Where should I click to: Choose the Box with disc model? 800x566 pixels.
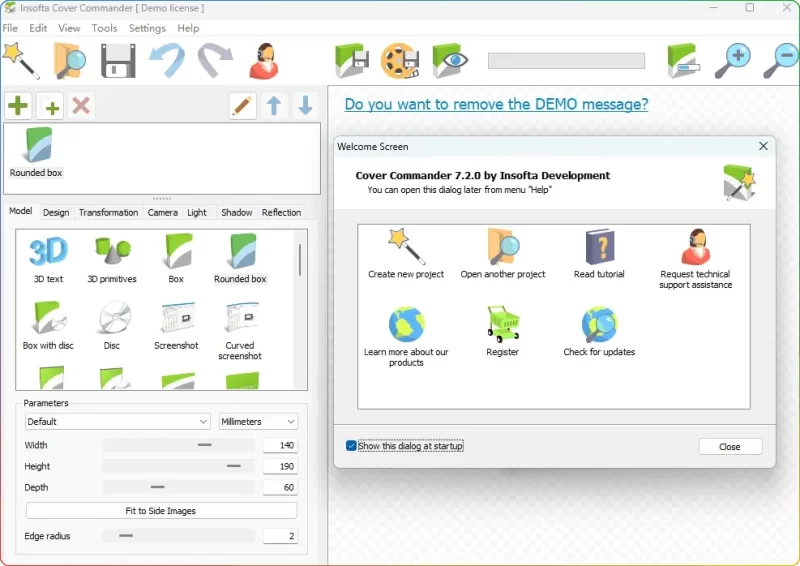(48, 327)
